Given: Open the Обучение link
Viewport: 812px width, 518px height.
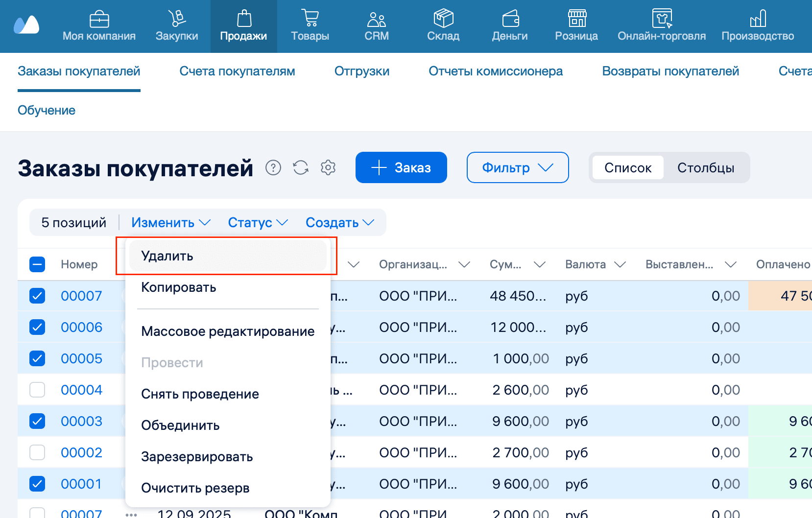Looking at the screenshot, I should (x=47, y=110).
